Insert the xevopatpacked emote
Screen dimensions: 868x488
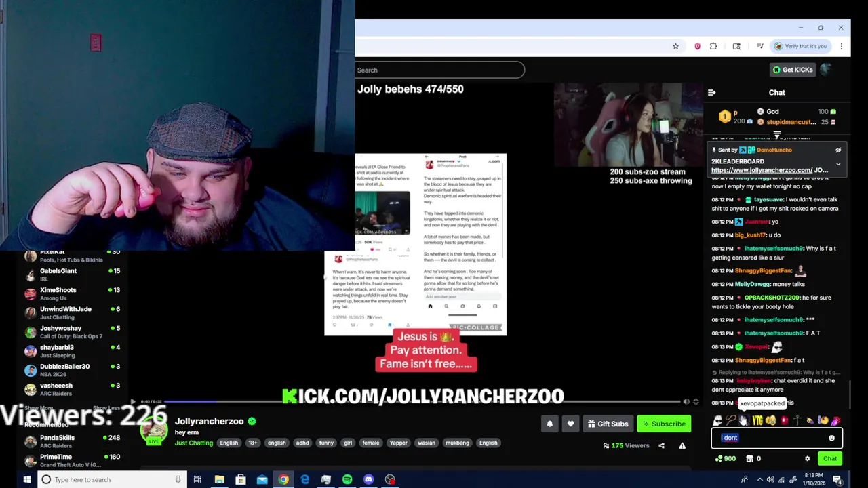pyautogui.click(x=744, y=421)
